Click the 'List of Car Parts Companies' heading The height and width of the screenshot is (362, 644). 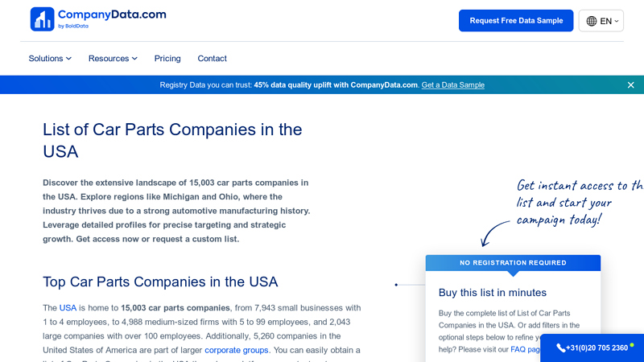[x=172, y=140]
